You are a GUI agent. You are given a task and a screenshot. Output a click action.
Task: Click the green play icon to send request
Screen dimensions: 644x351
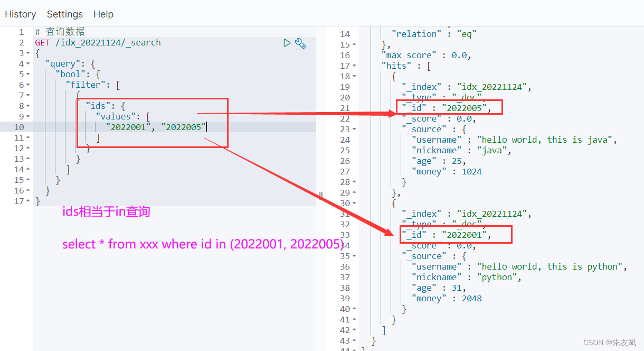click(287, 43)
